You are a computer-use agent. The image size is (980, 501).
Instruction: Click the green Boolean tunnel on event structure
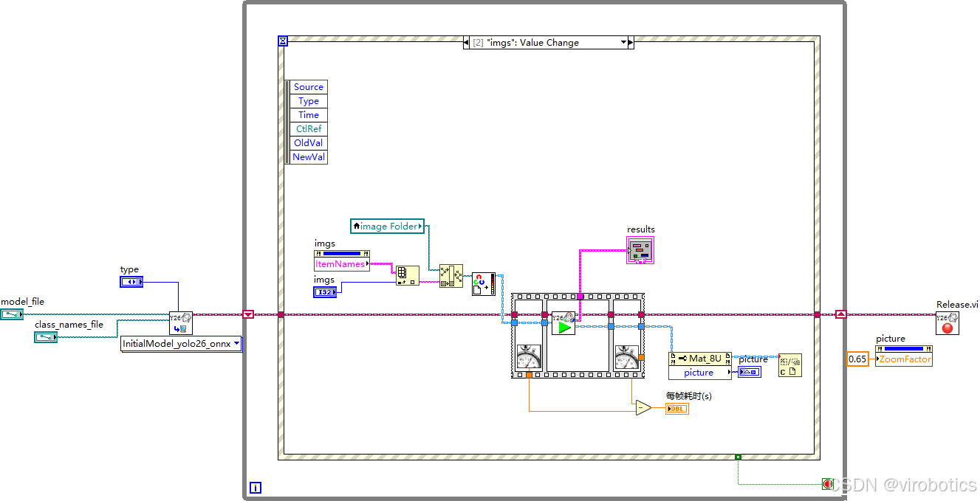coord(738,457)
